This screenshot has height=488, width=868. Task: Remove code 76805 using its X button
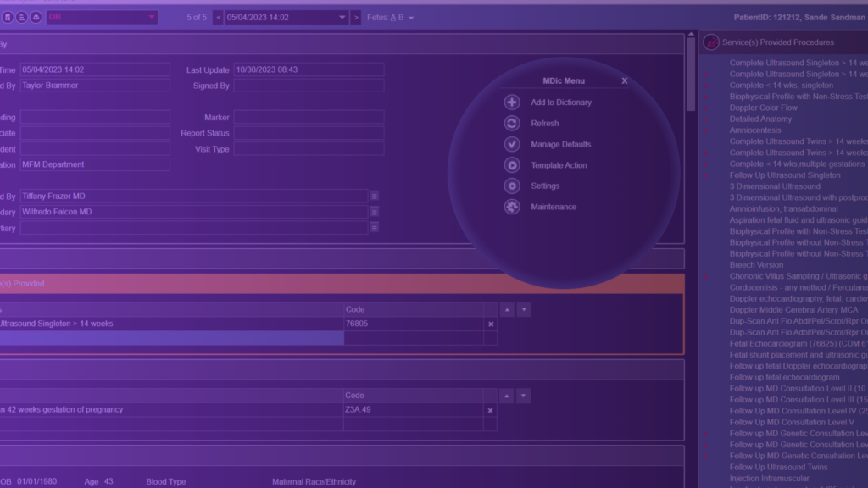[490, 323]
